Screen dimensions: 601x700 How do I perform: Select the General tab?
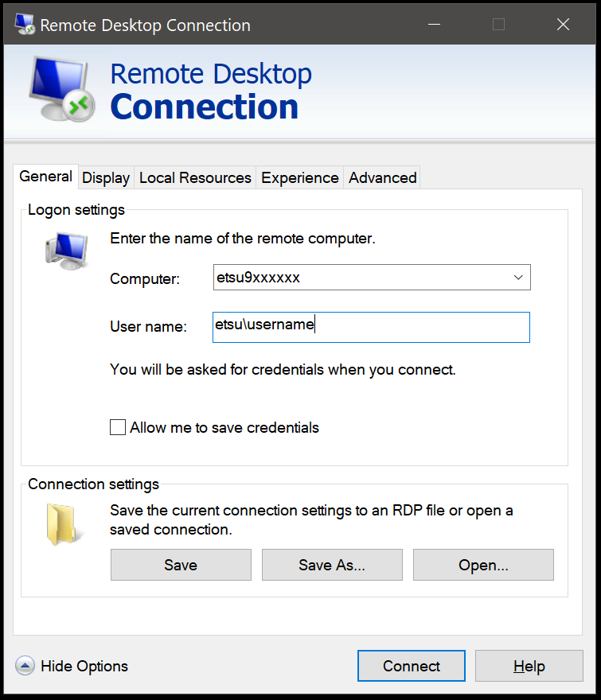coord(45,177)
